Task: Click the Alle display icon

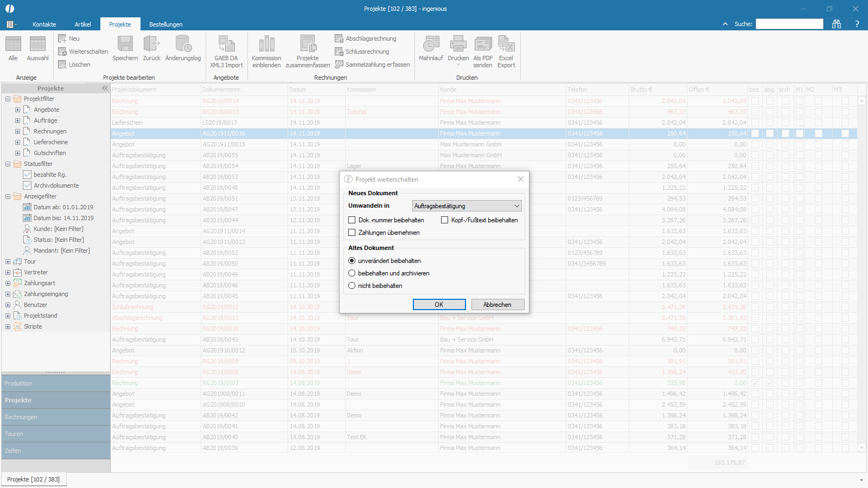Action: (x=13, y=44)
